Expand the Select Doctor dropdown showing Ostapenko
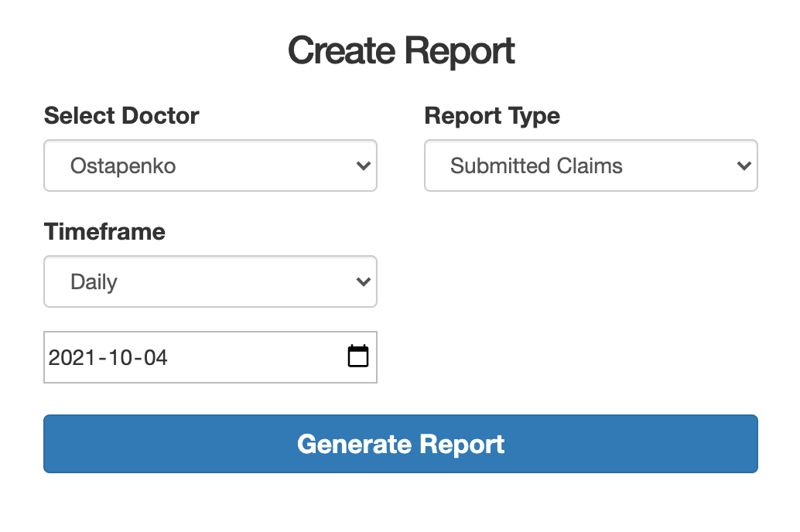Image resolution: width=800 pixels, height=532 pixels. pyautogui.click(x=210, y=165)
